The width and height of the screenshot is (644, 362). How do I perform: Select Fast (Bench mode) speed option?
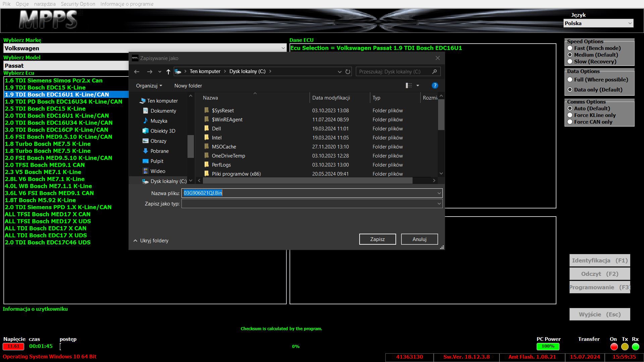point(570,48)
